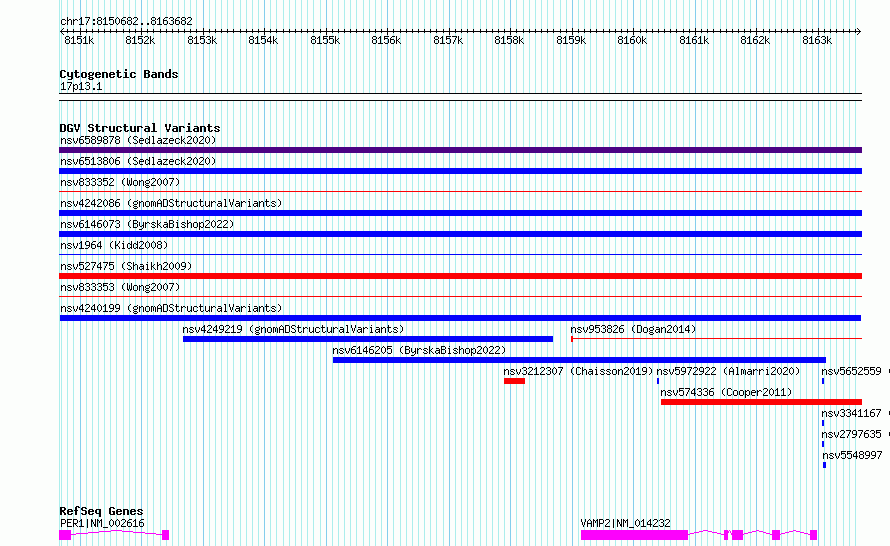Click the 8154k ruler tick label
890x546 pixels.
point(263,40)
